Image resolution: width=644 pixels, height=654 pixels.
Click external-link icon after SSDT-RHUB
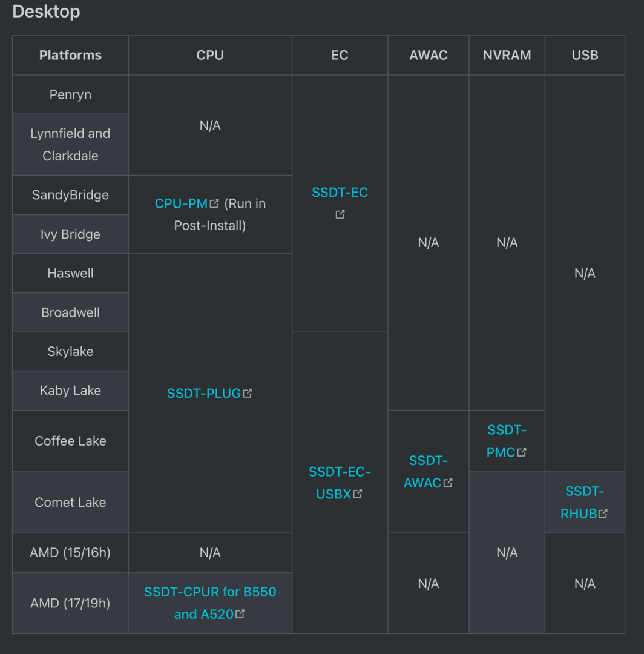[x=603, y=514]
